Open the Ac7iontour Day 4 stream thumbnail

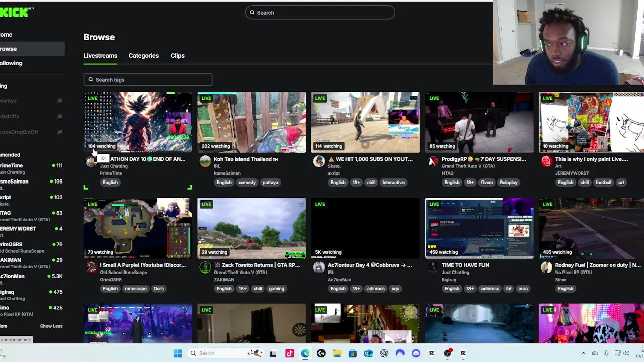(x=365, y=228)
